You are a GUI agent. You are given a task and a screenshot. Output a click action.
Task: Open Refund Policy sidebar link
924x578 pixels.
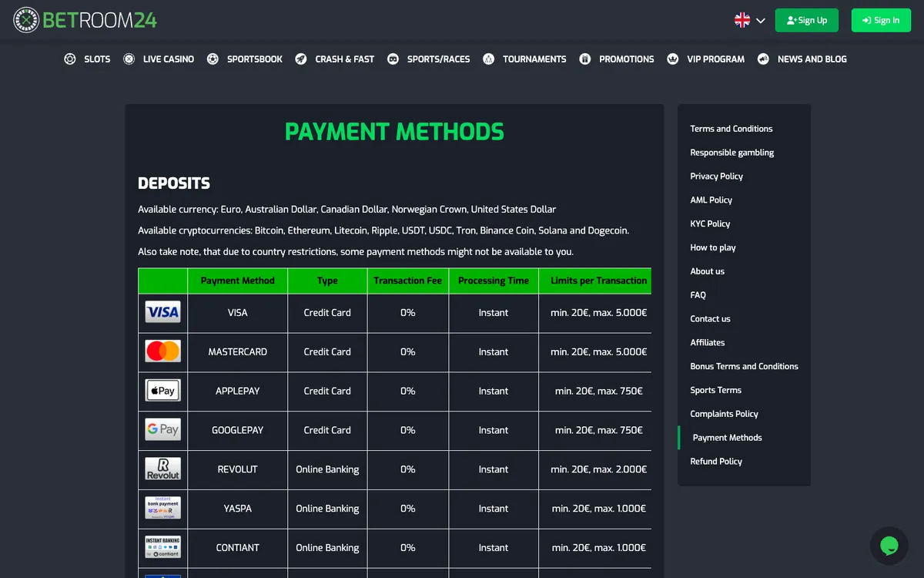(716, 462)
